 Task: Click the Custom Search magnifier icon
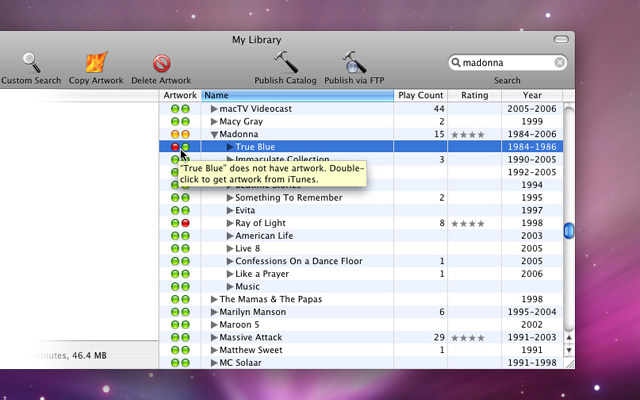[x=30, y=63]
